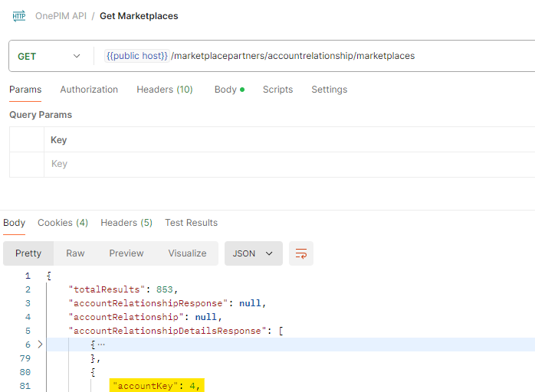535x392 pixels.
Task: Click the "totalResults": 853 line
Action: (x=123, y=289)
